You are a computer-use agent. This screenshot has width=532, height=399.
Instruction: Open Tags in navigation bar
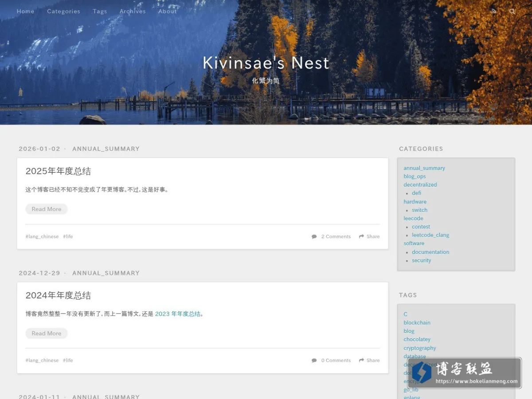100,12
